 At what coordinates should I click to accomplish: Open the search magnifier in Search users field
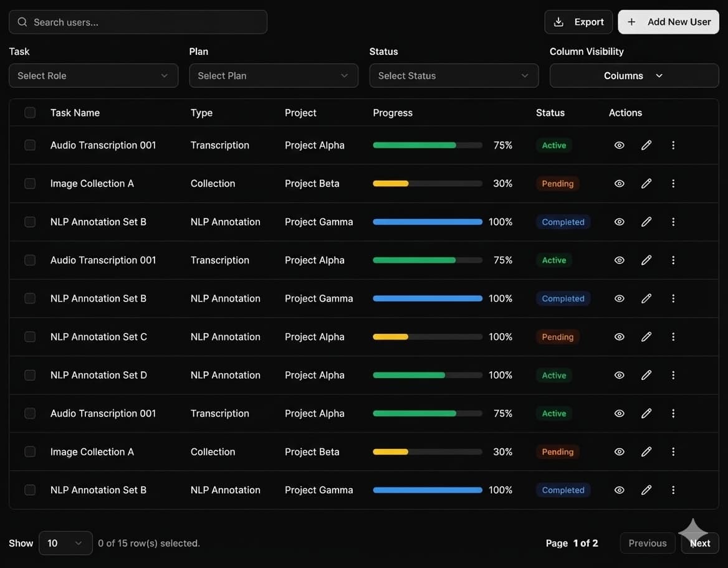22,22
